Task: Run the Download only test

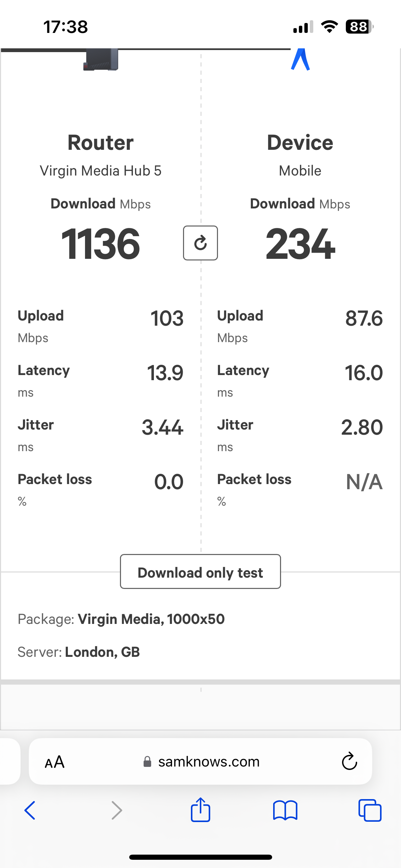Action: [x=200, y=571]
